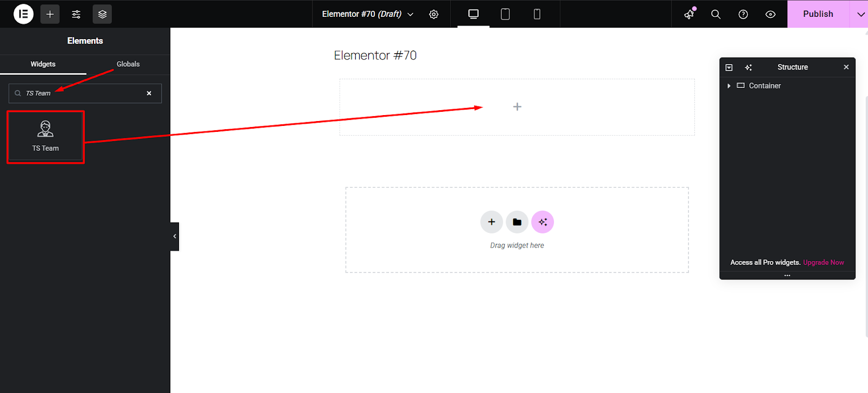Preview changes with the eye icon
This screenshot has width=868, height=393.
tap(770, 15)
